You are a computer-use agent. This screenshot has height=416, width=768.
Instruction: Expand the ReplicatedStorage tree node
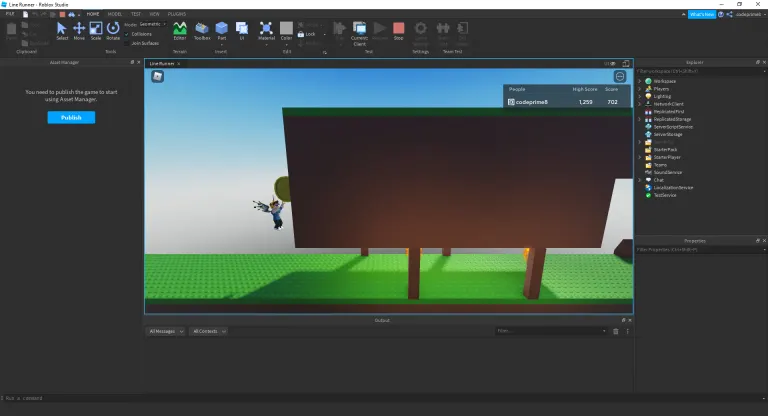coord(640,119)
